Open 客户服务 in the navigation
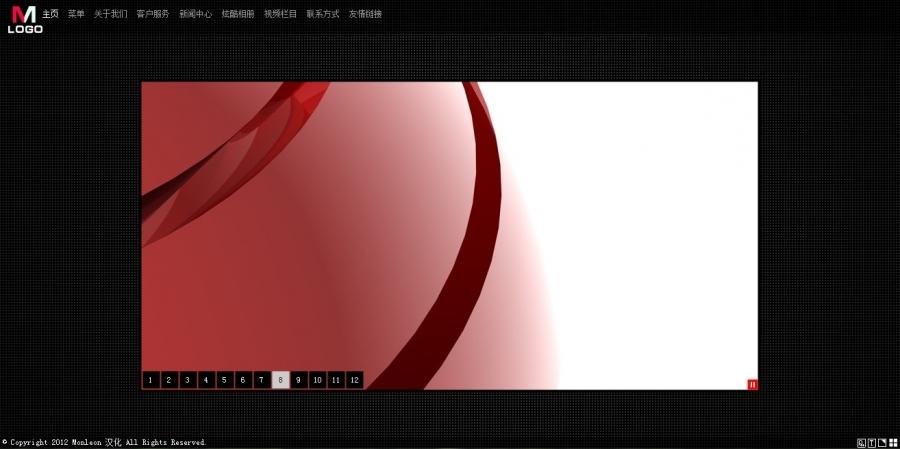The width and height of the screenshot is (900, 449). coord(153,14)
